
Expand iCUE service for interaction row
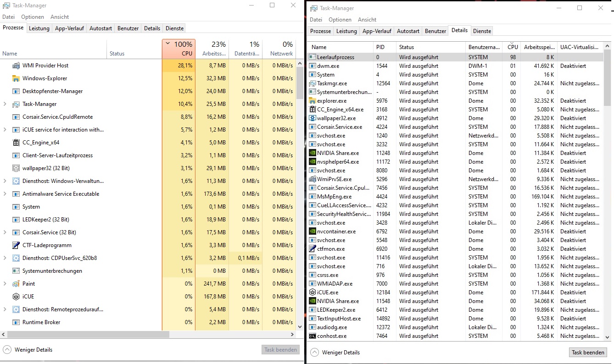coord(5,130)
